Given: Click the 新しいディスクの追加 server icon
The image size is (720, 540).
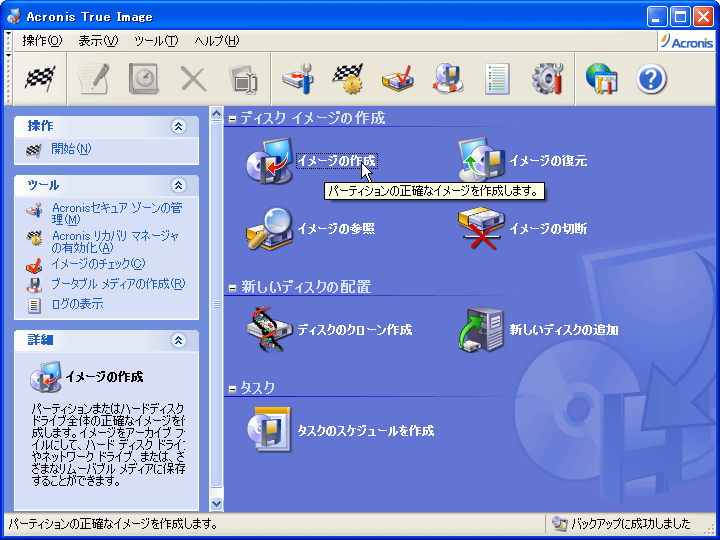Looking at the screenshot, I should pos(481,329).
